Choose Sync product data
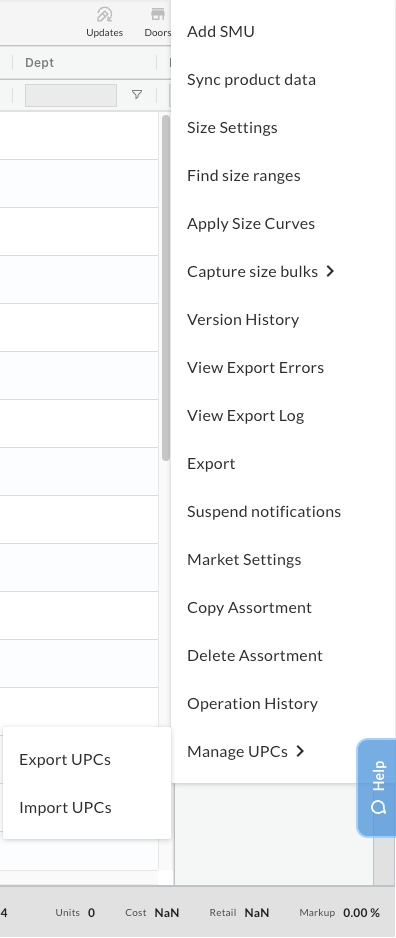Viewport: 396px width, 938px height. (251, 80)
